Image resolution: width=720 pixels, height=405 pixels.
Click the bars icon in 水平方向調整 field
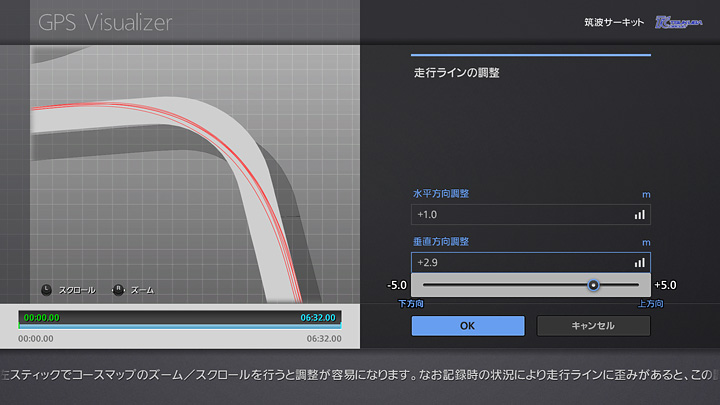(x=639, y=214)
